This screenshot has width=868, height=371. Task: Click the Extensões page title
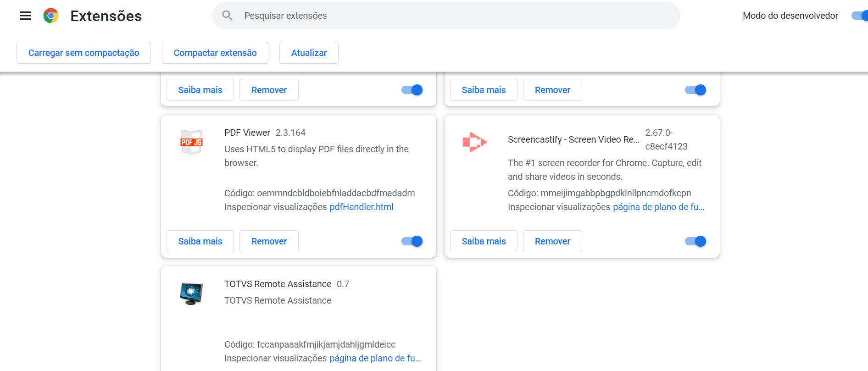click(x=106, y=16)
